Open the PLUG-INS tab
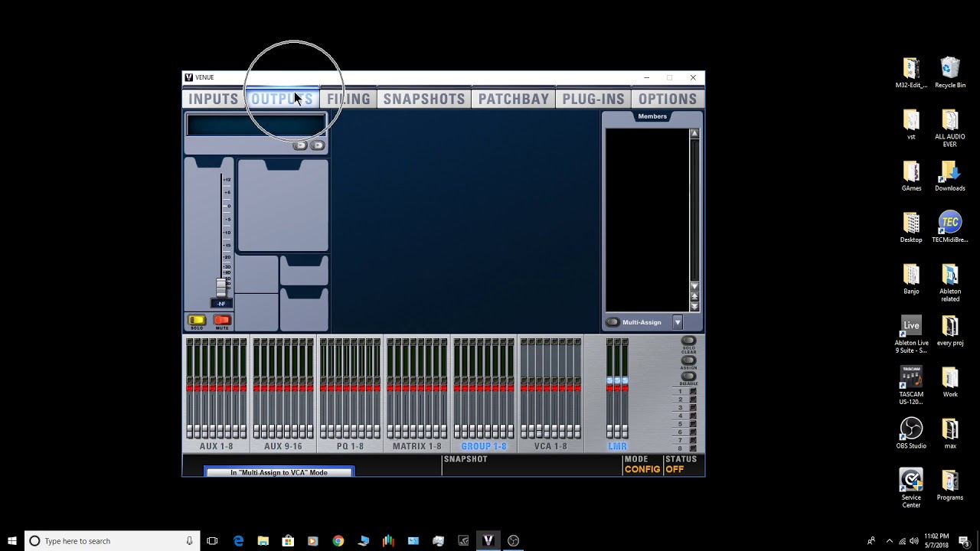Viewport: 980px width, 551px height. (x=593, y=99)
